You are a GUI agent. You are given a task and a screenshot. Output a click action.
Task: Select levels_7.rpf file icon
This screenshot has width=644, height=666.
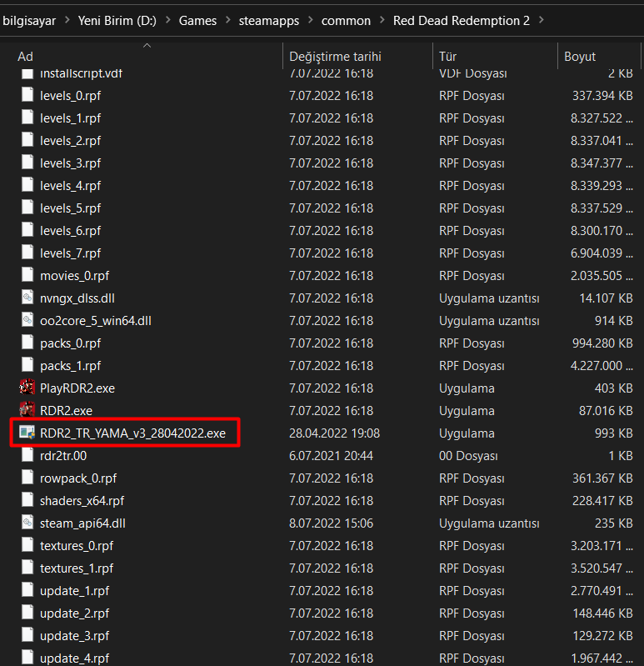pyautogui.click(x=27, y=253)
